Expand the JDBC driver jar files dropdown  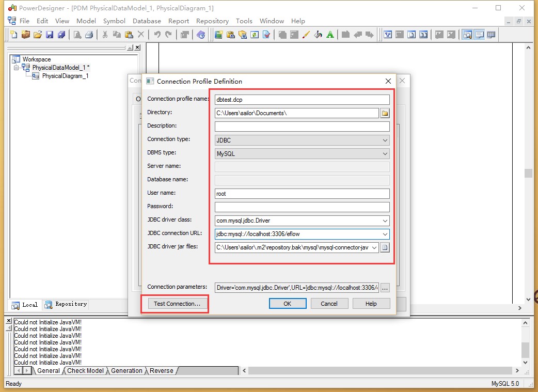click(x=374, y=247)
